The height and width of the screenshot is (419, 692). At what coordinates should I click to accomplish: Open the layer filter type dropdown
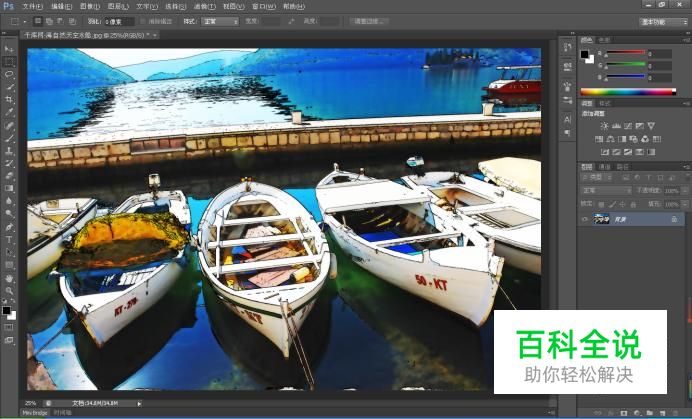(x=597, y=177)
